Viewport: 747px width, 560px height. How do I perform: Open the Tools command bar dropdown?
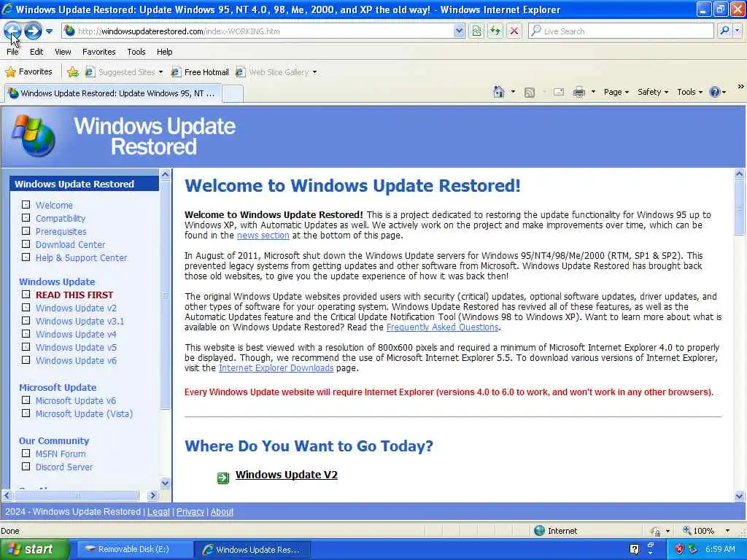pos(690,92)
